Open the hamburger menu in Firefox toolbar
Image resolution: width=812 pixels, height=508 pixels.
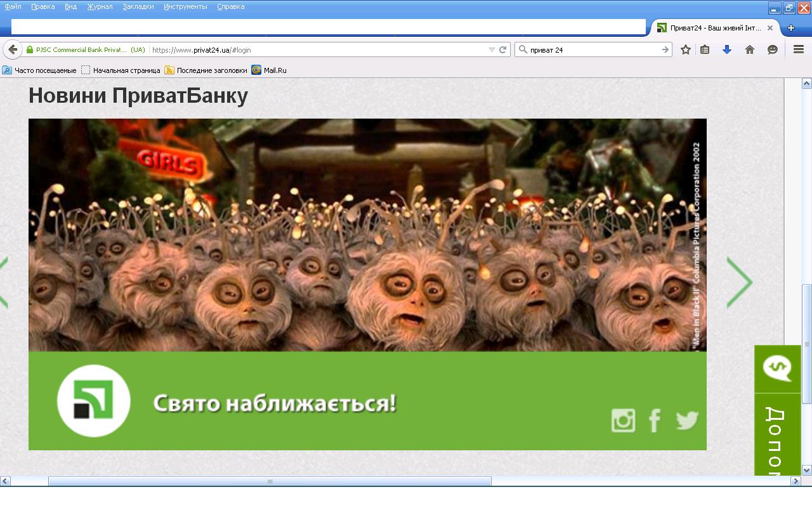pos(799,49)
